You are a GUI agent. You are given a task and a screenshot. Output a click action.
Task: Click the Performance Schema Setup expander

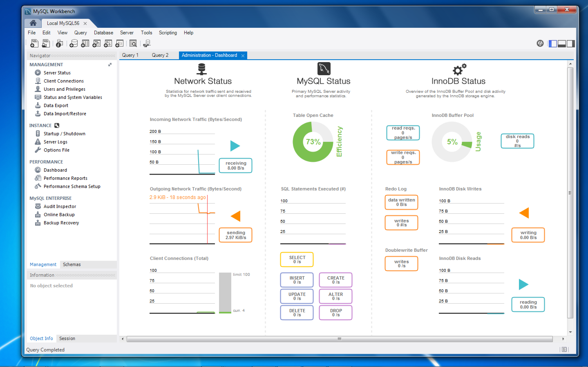pyautogui.click(x=71, y=186)
